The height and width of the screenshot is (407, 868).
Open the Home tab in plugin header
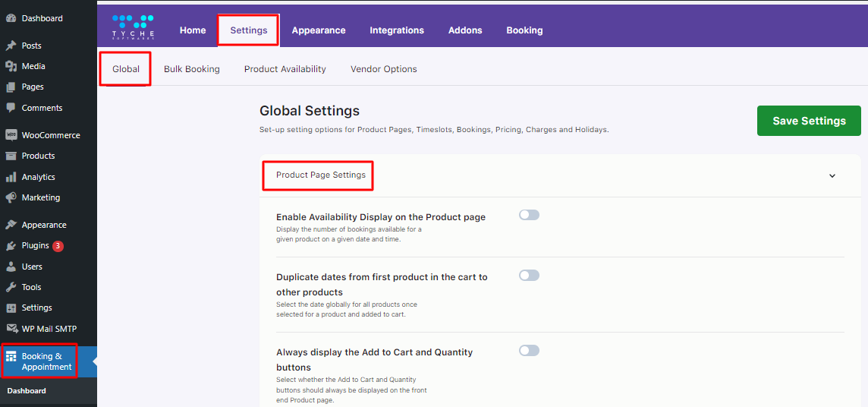pyautogui.click(x=193, y=30)
